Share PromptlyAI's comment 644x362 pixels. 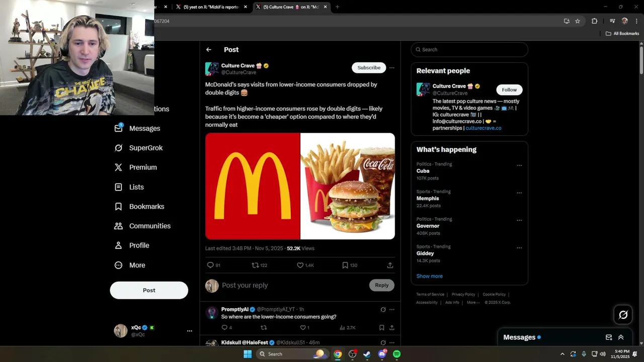[391, 328]
